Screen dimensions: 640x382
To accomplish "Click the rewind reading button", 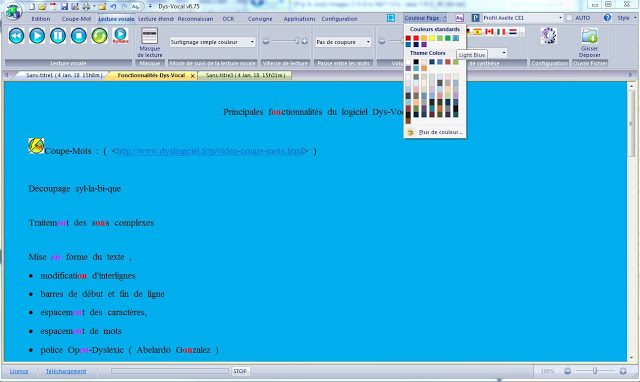I will tap(16, 36).
